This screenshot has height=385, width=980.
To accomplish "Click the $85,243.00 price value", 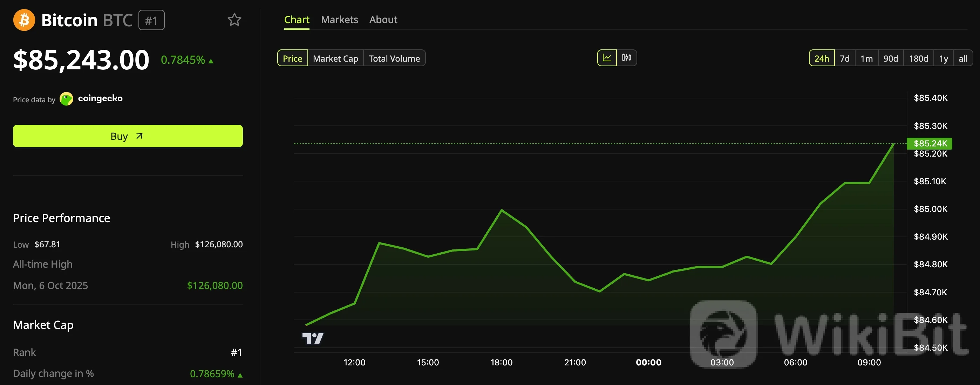I will tap(81, 60).
